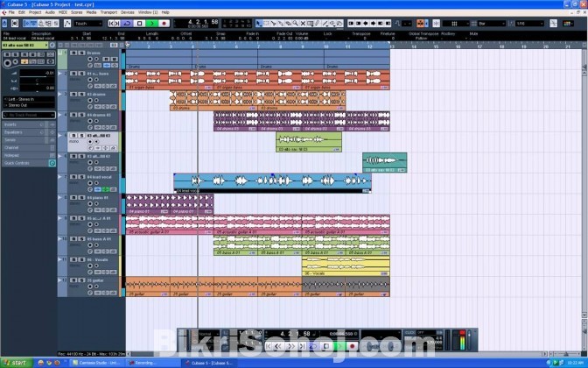The height and width of the screenshot is (368, 588).
Task: Expand the Channel section in Inspector
Action: [x=29, y=147]
